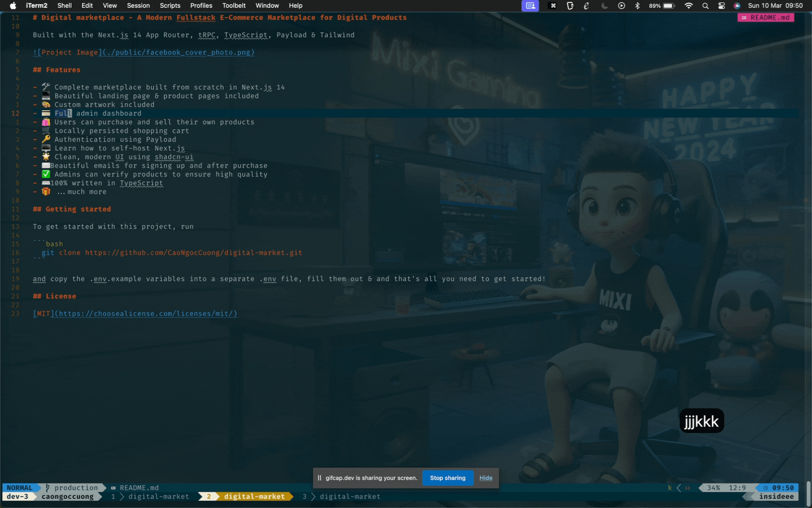The image size is (812, 508).
Task: Open the View menu
Action: [110, 6]
